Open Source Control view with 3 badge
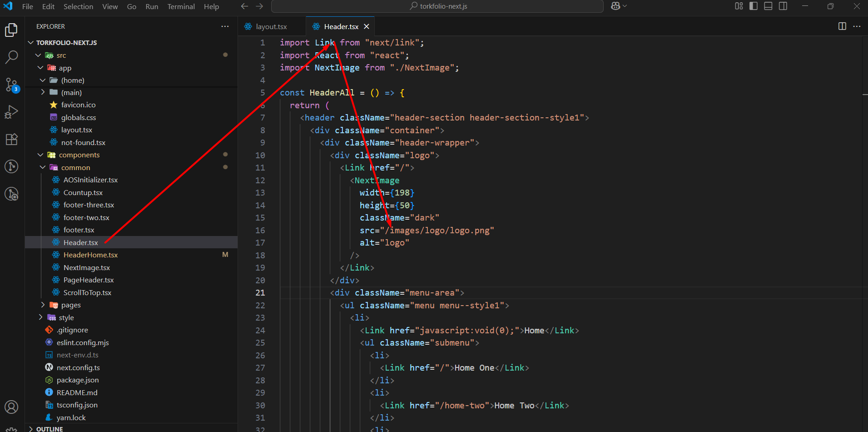Screen dimensions: 868x432 (11, 85)
